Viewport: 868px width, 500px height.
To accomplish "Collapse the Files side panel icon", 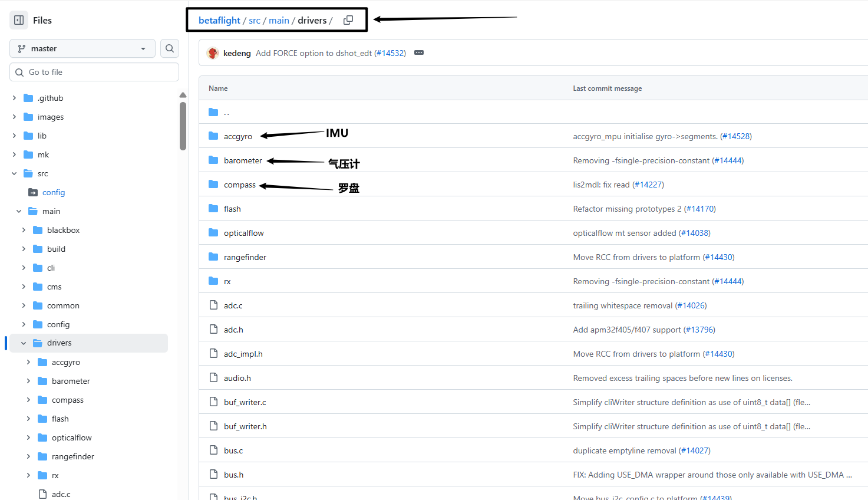I will point(19,20).
